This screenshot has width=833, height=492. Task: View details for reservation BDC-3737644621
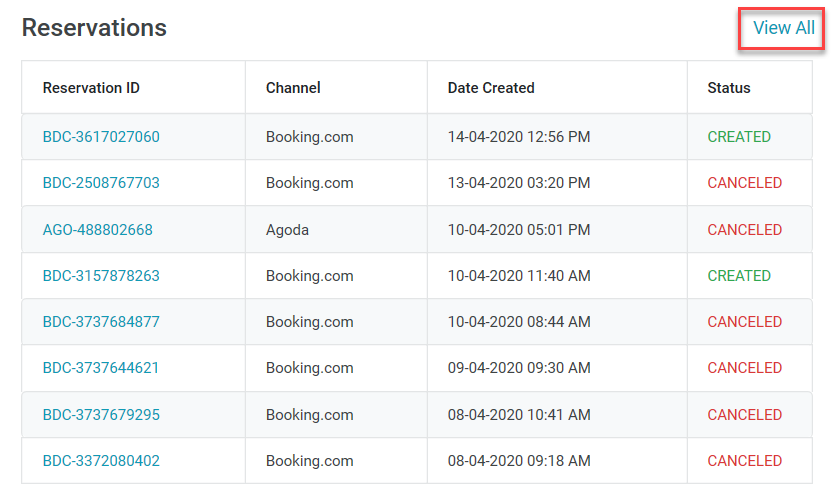[x=101, y=368]
